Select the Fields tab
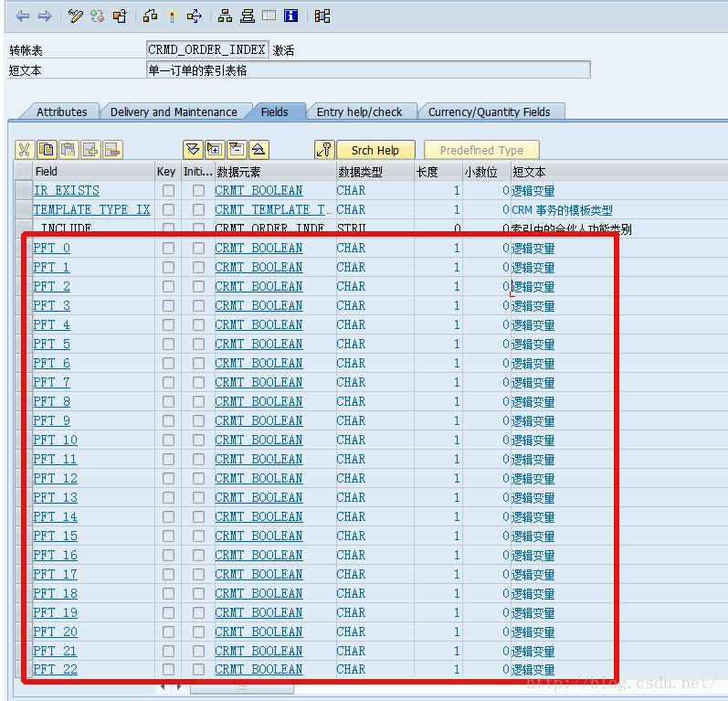 click(x=274, y=112)
